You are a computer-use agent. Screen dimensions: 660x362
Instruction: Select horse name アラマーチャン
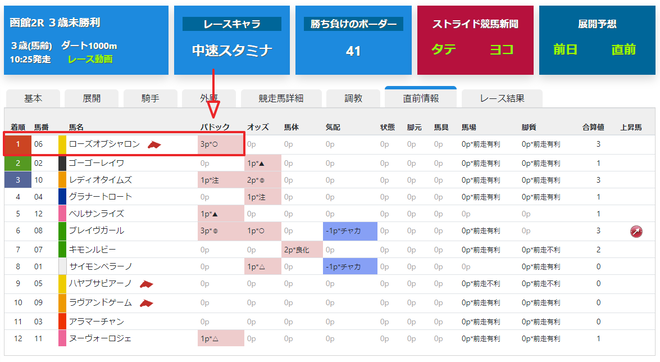click(96, 322)
